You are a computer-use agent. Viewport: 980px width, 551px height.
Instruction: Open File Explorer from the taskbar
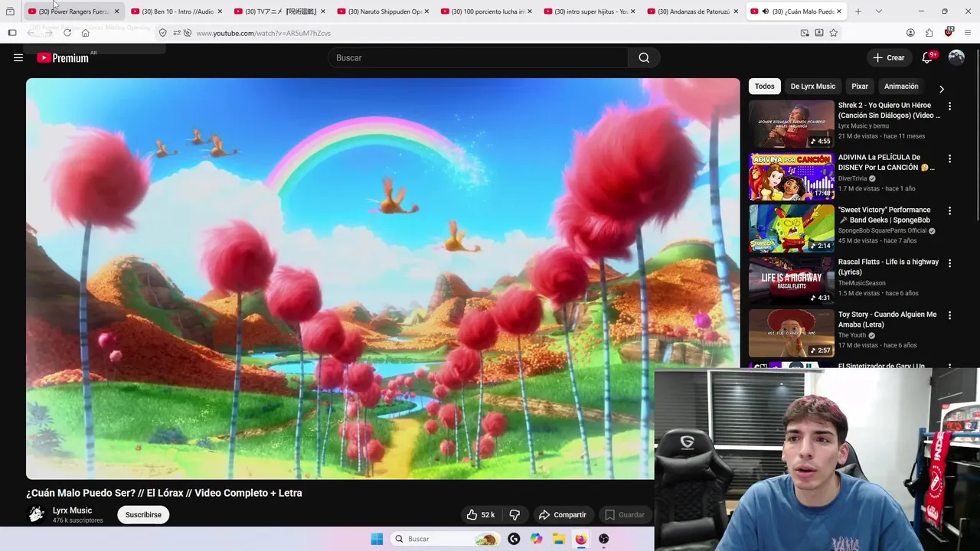[559, 539]
